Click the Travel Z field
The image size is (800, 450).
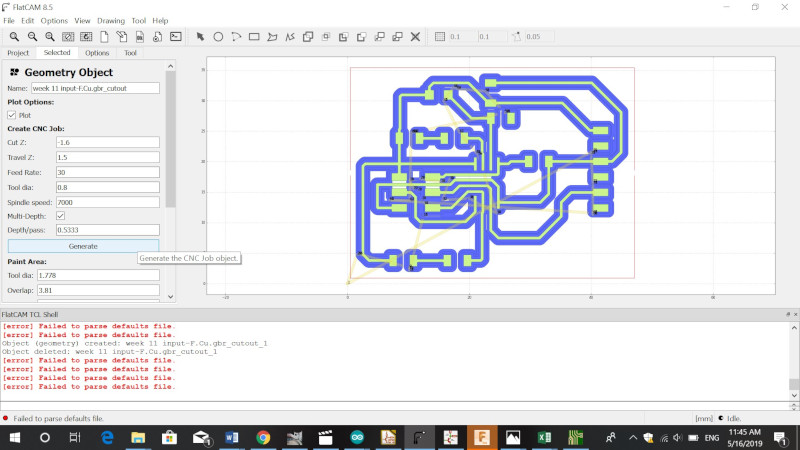pyautogui.click(x=108, y=157)
